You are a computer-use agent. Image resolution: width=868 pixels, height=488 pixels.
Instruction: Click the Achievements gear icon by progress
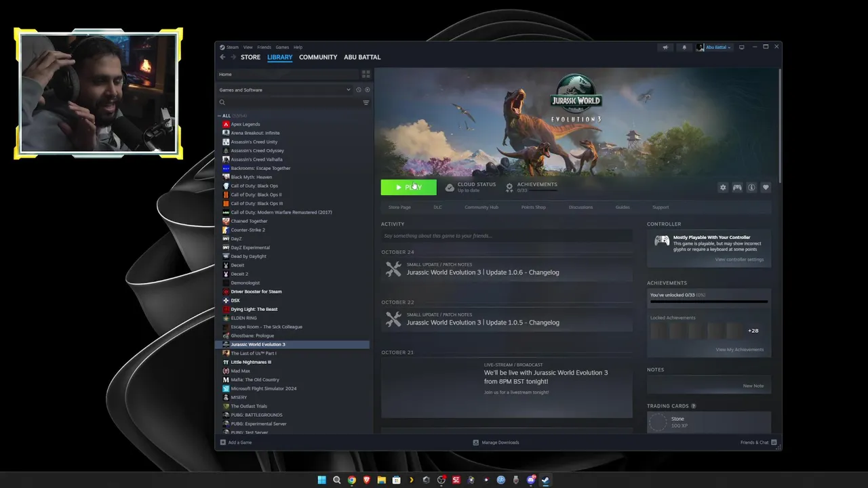509,187
